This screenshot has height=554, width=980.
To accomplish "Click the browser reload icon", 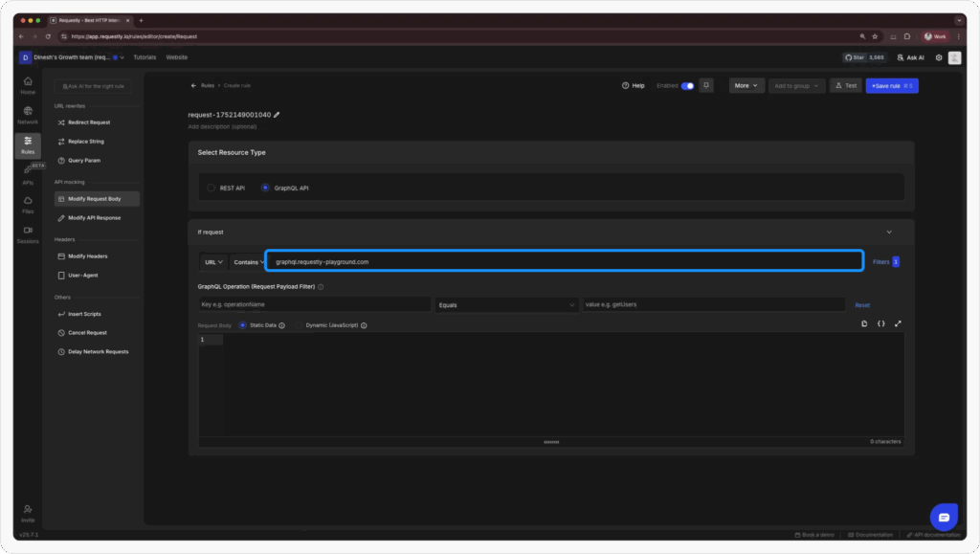I will [48, 36].
